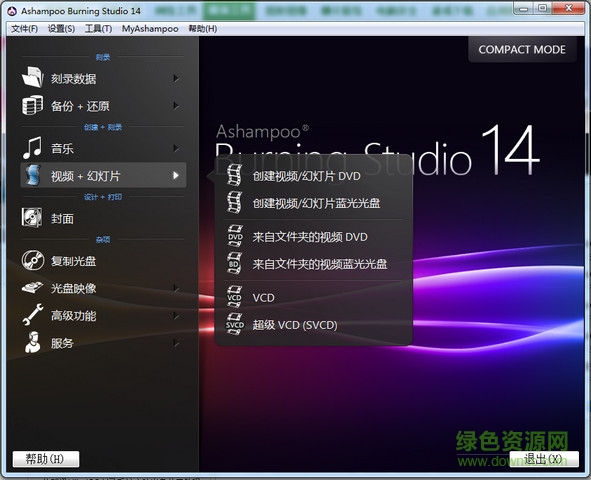Expand the 备份 + 还原 submenu arrow

[x=176, y=105]
